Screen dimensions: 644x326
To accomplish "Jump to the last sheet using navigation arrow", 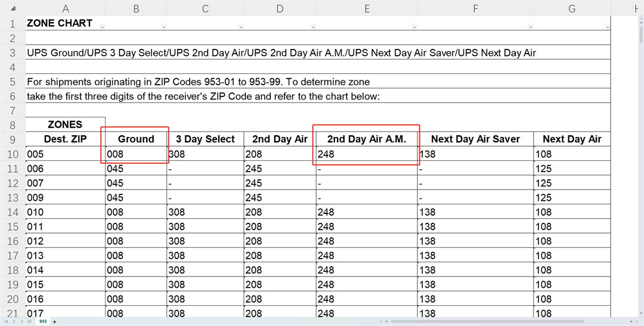I will [29, 321].
